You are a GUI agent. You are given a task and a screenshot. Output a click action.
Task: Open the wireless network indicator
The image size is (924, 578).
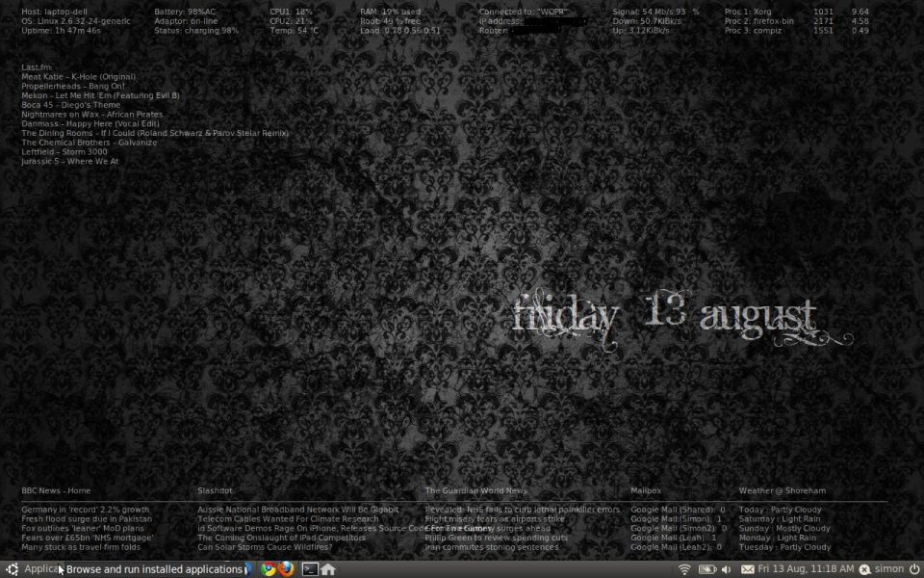coord(684,569)
